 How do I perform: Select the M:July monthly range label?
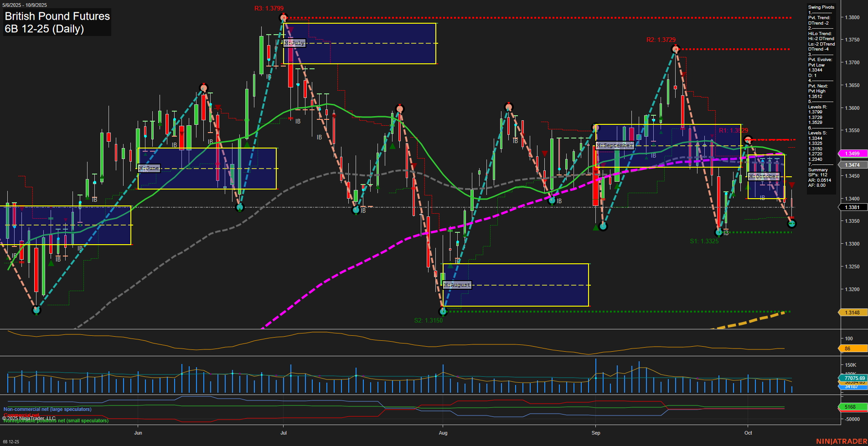[x=294, y=42]
